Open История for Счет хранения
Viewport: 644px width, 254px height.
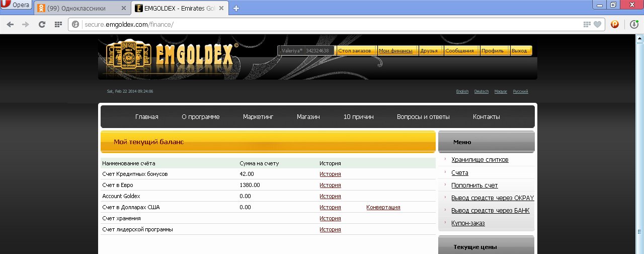(330, 218)
